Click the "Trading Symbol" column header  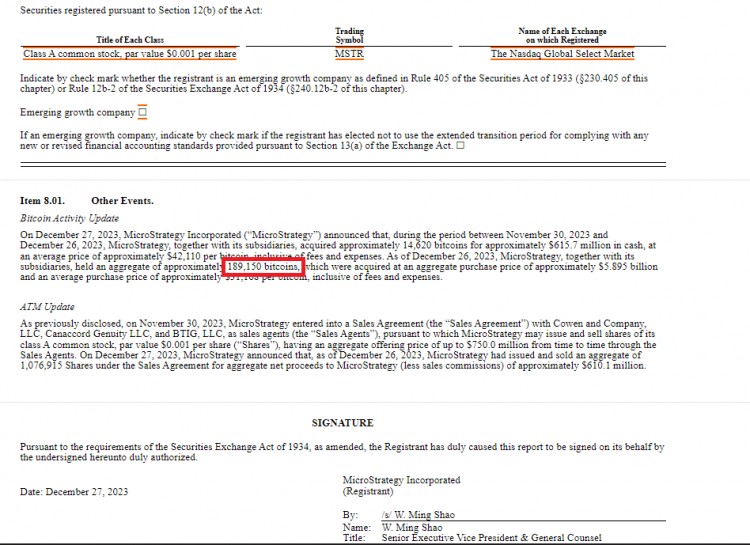point(349,36)
